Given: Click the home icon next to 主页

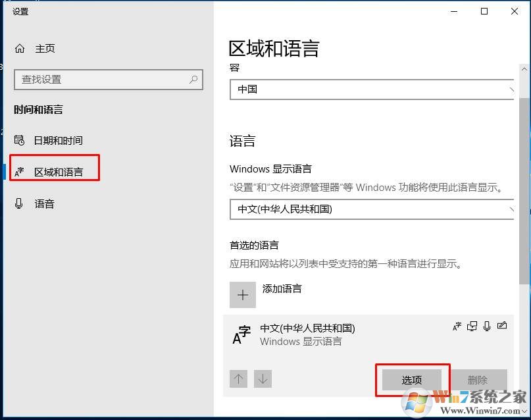Looking at the screenshot, I should pos(20,49).
